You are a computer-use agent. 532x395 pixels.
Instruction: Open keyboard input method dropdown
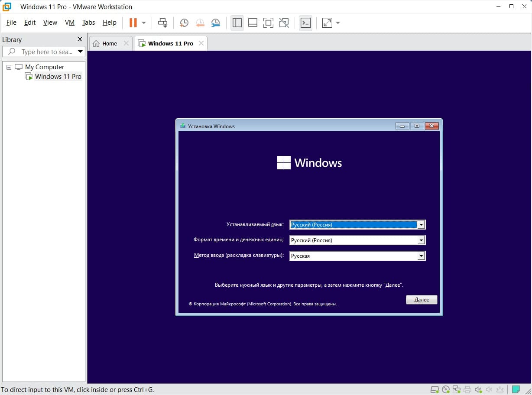pyautogui.click(x=421, y=256)
